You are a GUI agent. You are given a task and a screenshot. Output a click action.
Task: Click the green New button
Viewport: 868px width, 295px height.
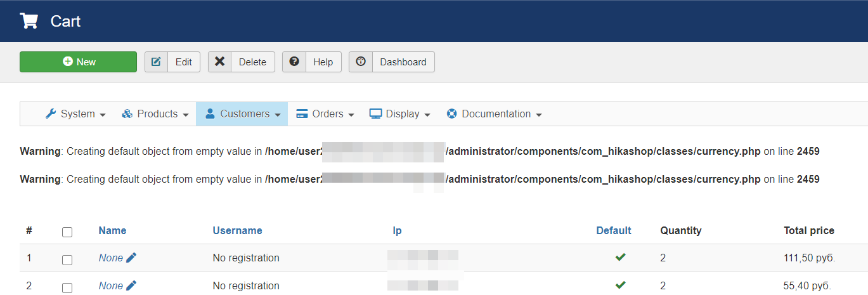pos(79,62)
